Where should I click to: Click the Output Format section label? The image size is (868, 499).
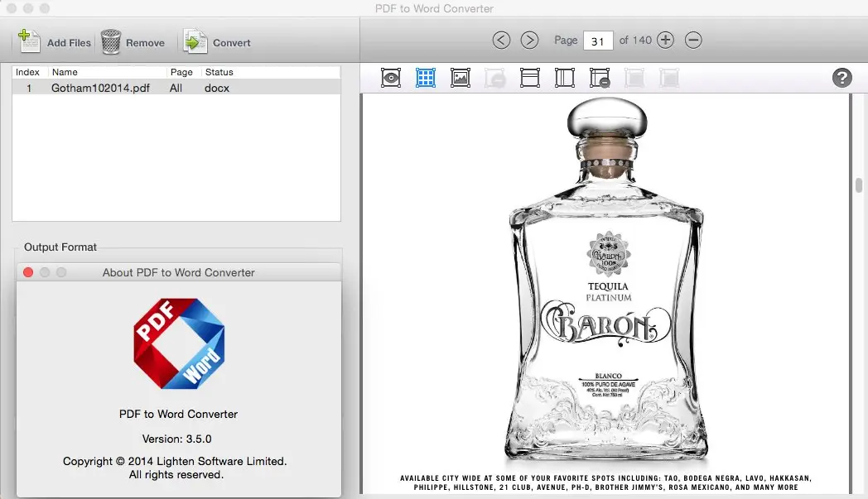(x=60, y=247)
